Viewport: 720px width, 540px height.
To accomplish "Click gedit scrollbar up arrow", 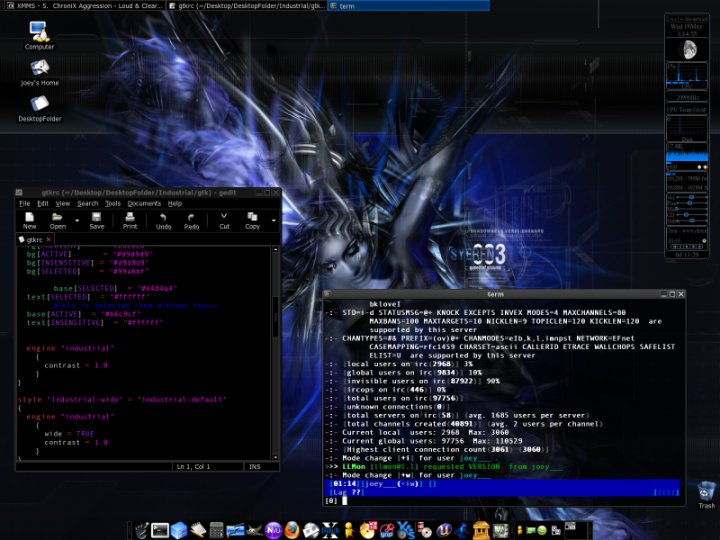I will [275, 249].
